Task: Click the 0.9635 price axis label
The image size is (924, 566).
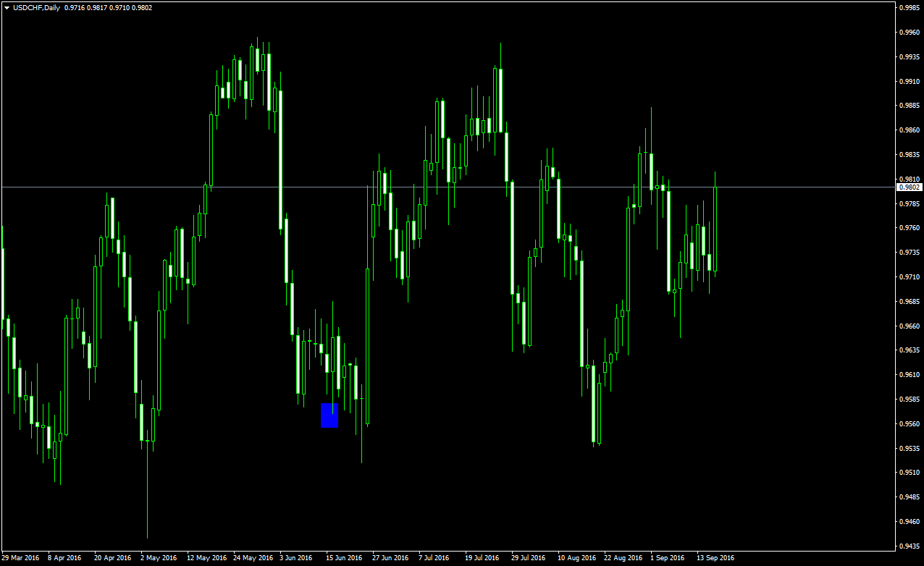Action: click(x=910, y=350)
